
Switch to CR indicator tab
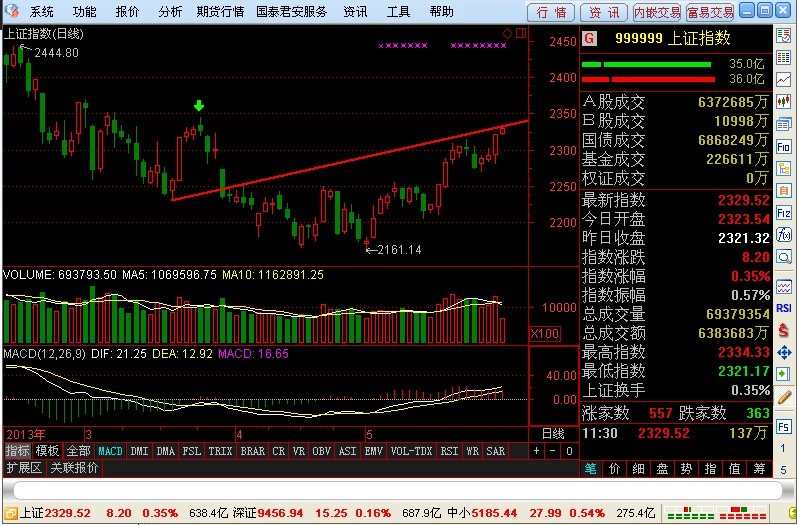tap(279, 451)
